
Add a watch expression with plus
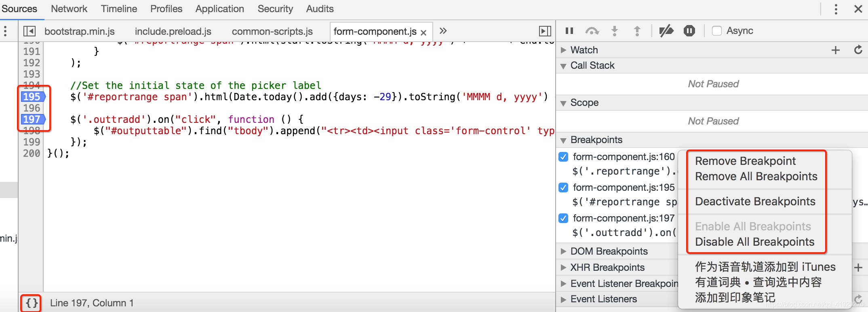click(836, 50)
